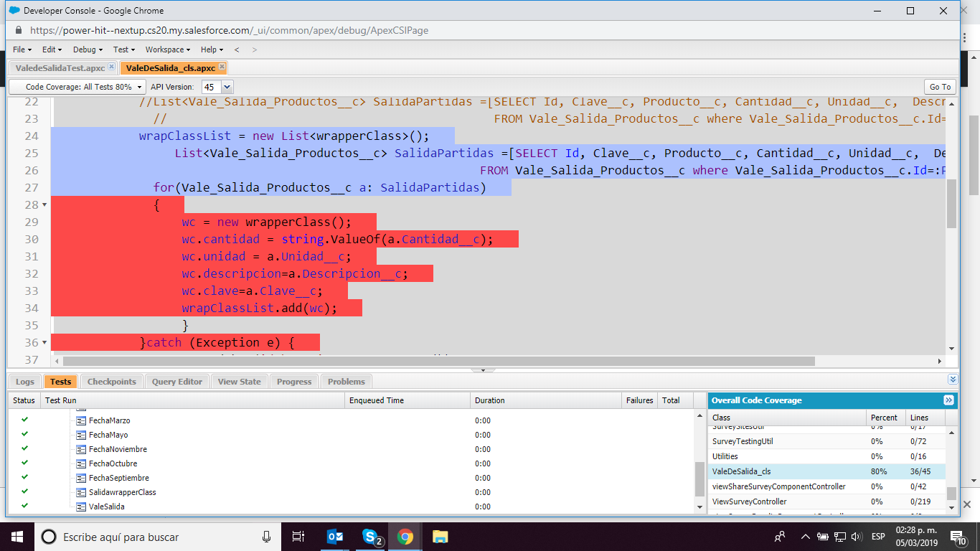Select ViewSurveyController coverage row
Viewport: 980px width, 551px height.
pyautogui.click(x=826, y=501)
